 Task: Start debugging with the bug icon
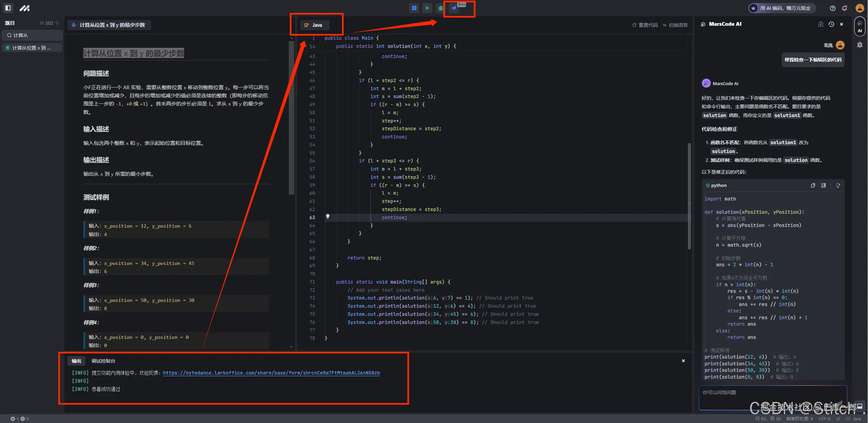coord(440,8)
